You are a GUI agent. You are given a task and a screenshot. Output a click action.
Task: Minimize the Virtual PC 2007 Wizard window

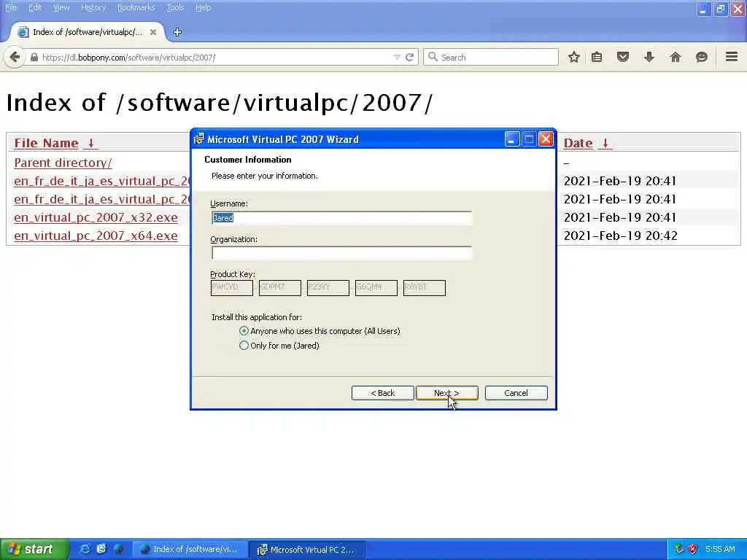click(512, 139)
